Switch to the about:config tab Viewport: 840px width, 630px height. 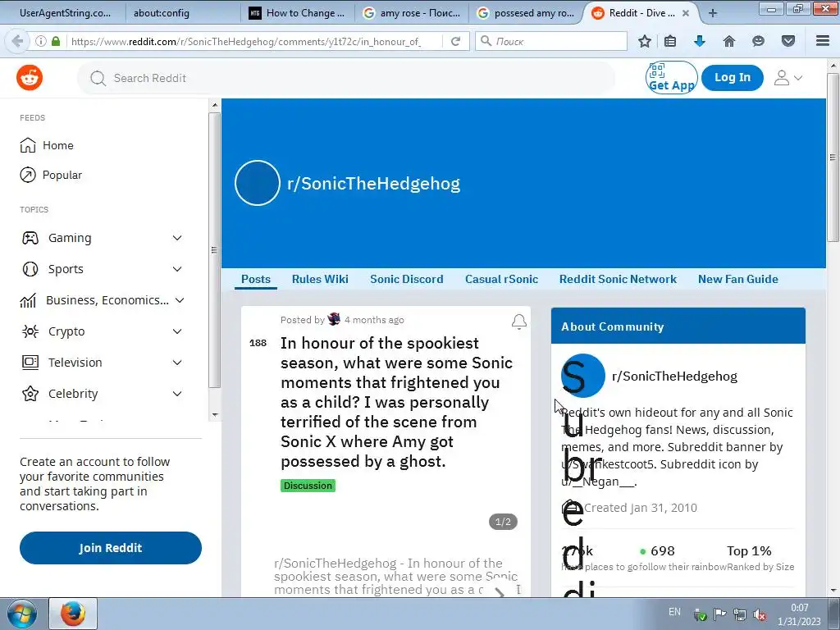tap(182, 13)
